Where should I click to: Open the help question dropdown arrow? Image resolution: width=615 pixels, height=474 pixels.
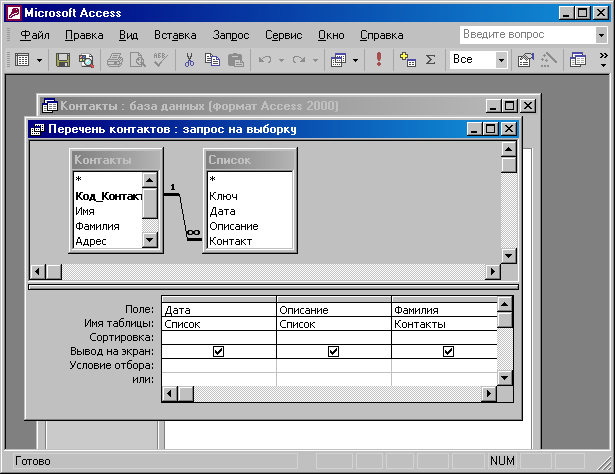[x=601, y=35]
